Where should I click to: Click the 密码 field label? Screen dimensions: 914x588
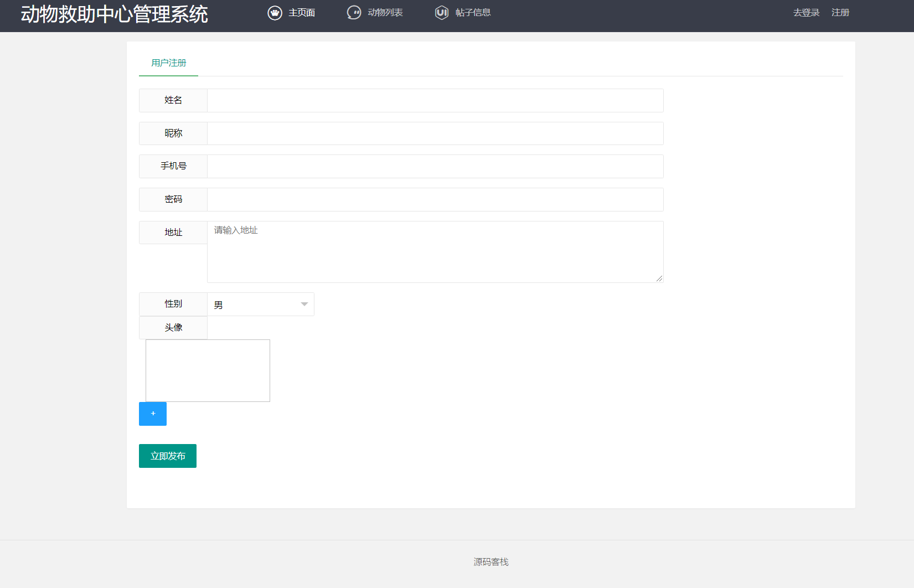pos(173,199)
